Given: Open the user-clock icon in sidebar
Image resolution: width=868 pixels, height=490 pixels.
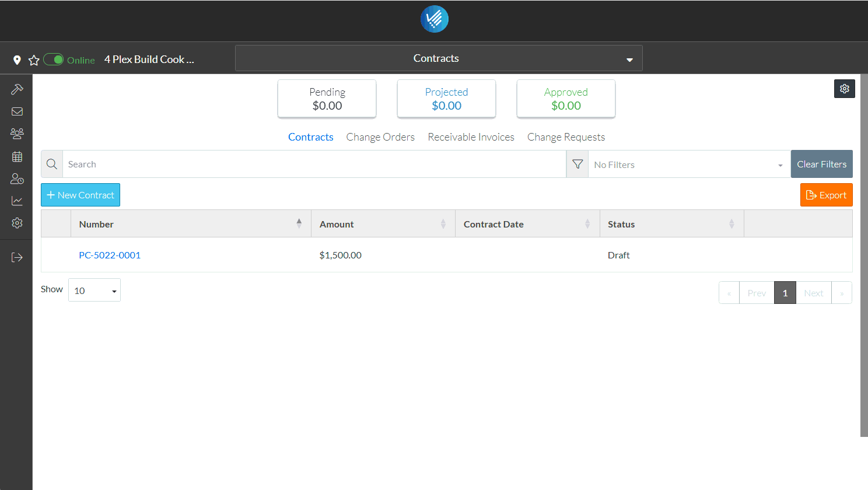Looking at the screenshot, I should (x=17, y=178).
